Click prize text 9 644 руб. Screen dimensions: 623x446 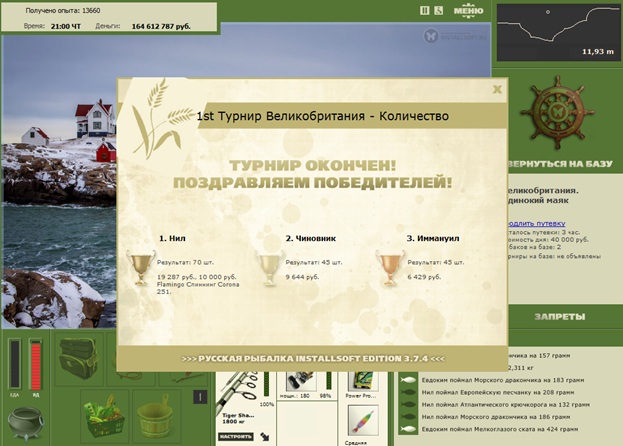(302, 277)
